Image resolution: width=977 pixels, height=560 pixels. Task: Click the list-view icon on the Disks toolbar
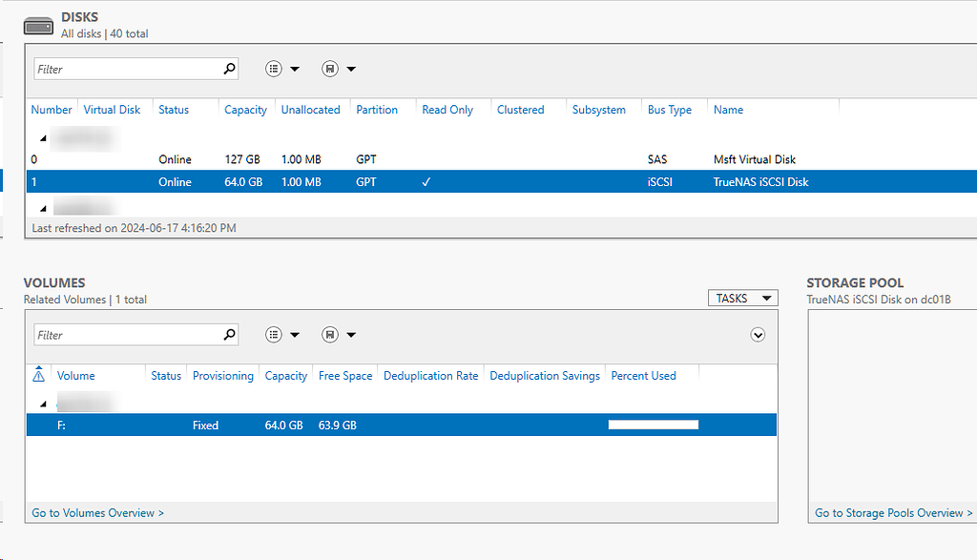275,69
